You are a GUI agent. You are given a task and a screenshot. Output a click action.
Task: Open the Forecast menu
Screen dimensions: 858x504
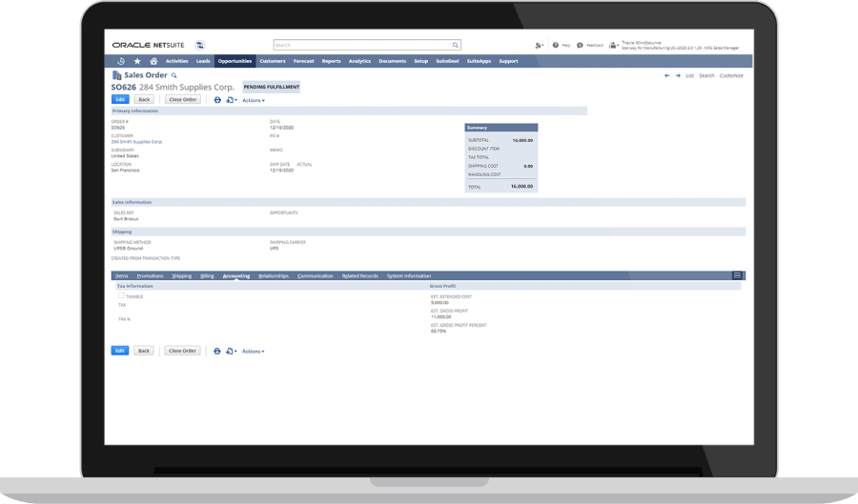304,61
